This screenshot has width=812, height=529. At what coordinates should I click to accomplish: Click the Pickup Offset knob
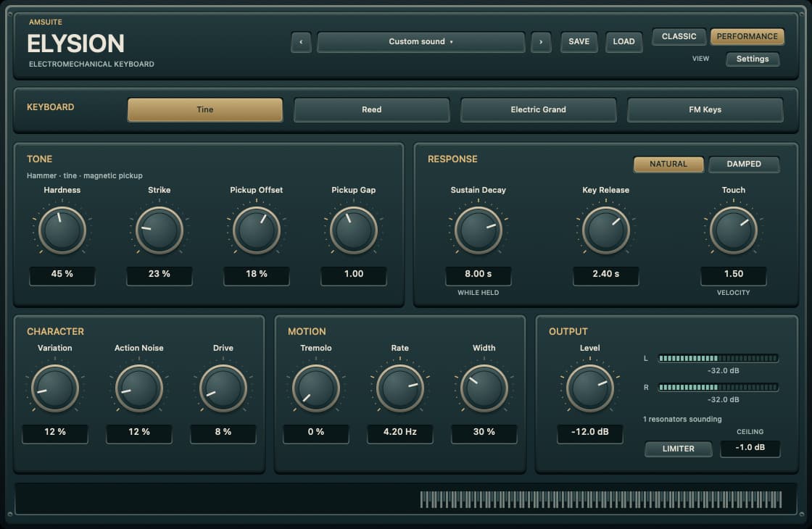click(257, 230)
